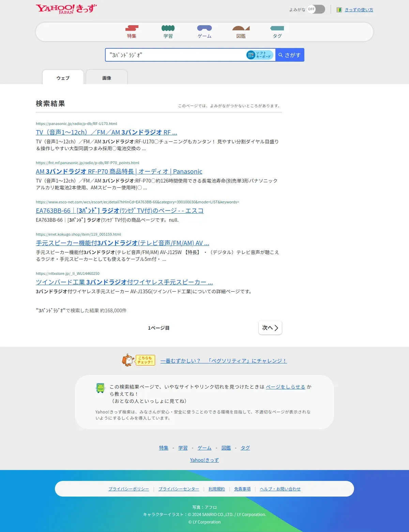Click the fnt.mf.panasonic.jp RF-P70_points URL
409x532 pixels.
coord(88,163)
